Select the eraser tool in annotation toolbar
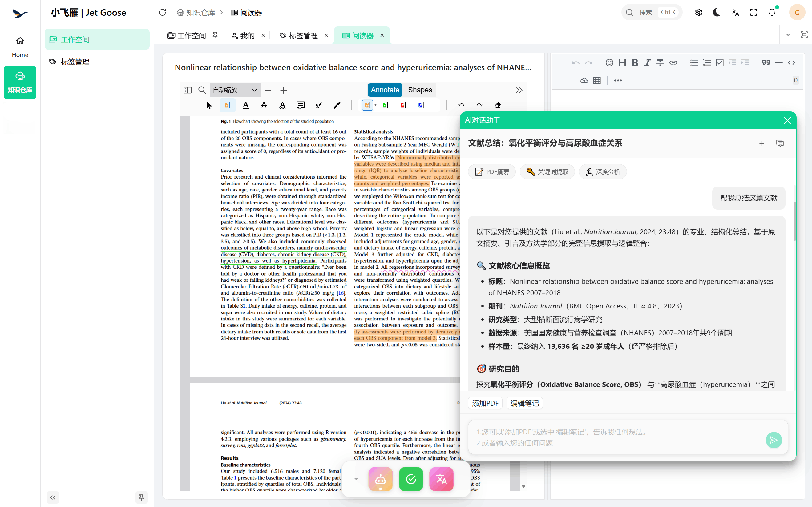This screenshot has width=812, height=507. tap(497, 105)
